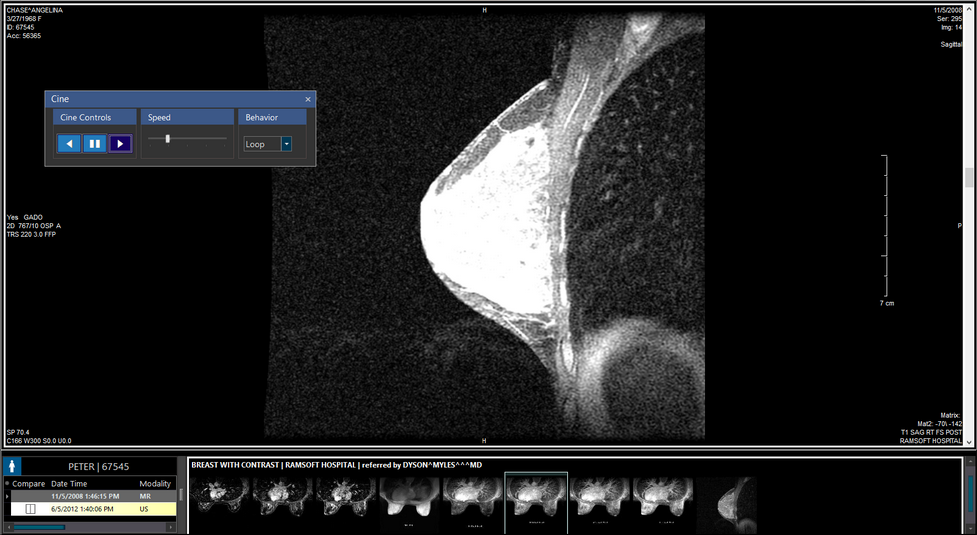
Task: Close the Cine dialog
Action: [308, 100]
